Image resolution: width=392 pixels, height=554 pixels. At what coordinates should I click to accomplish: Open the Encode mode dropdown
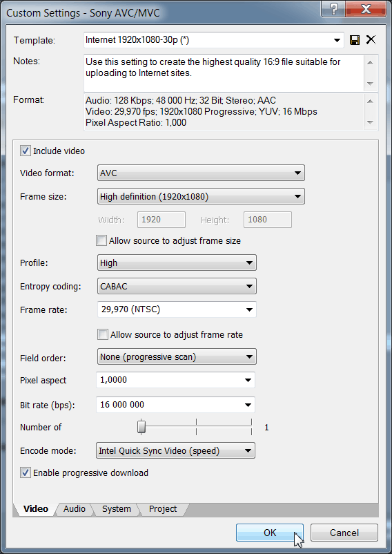[175, 451]
